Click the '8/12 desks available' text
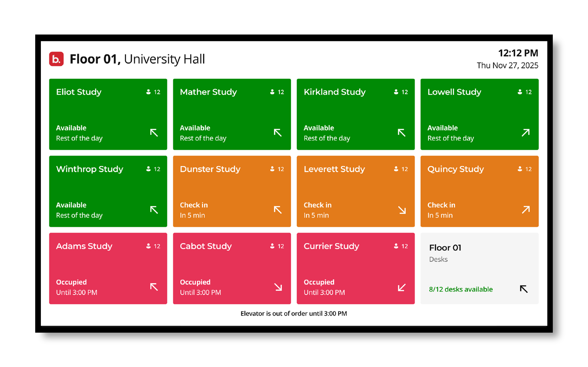 tap(461, 289)
